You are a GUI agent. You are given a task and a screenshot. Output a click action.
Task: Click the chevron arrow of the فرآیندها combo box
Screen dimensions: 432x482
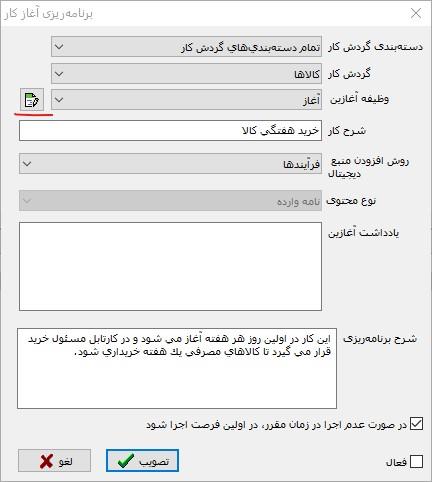tap(27, 164)
